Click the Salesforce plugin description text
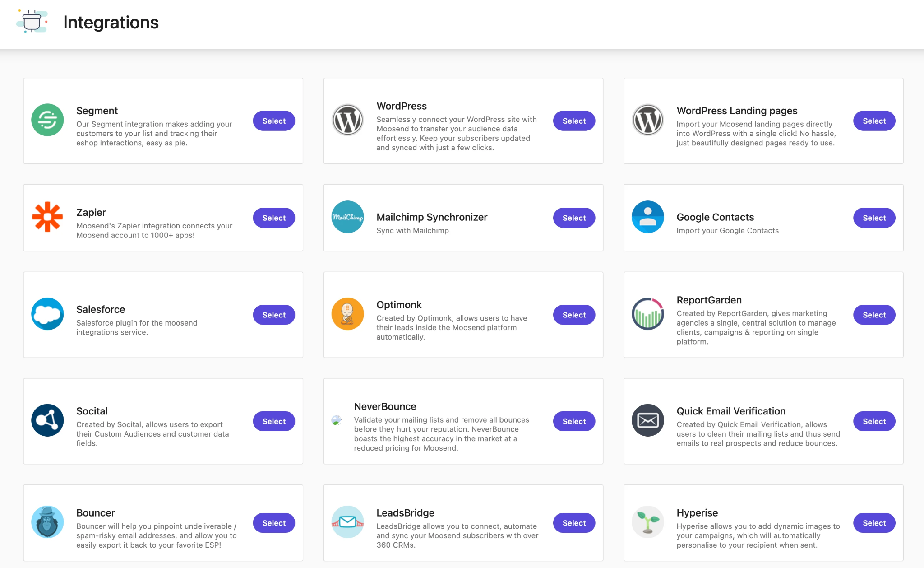The height and width of the screenshot is (568, 924). click(x=137, y=327)
